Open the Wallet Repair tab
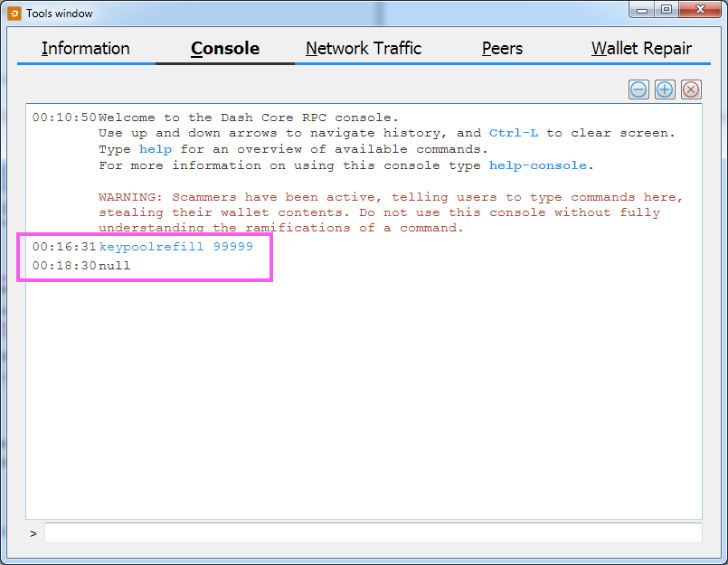Viewport: 728px width, 565px height. (x=641, y=48)
